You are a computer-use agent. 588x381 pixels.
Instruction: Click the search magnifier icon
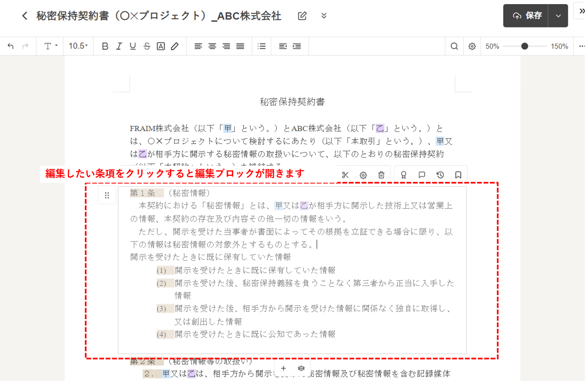pyautogui.click(x=454, y=46)
